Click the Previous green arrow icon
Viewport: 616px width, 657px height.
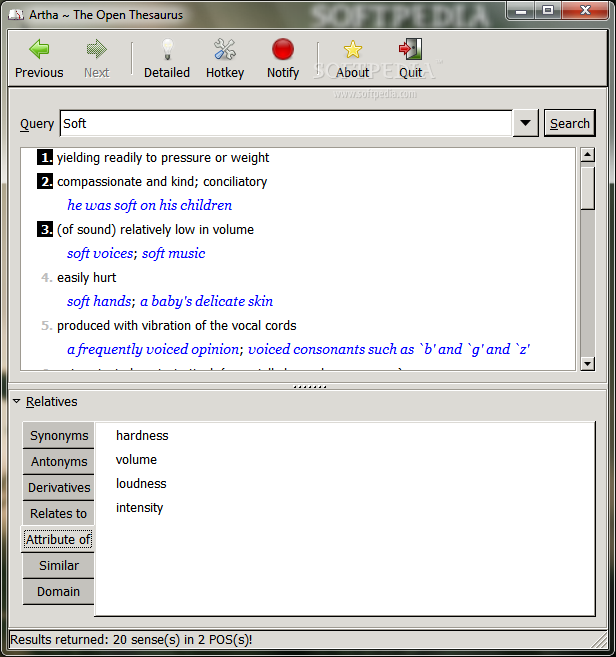(x=39, y=49)
